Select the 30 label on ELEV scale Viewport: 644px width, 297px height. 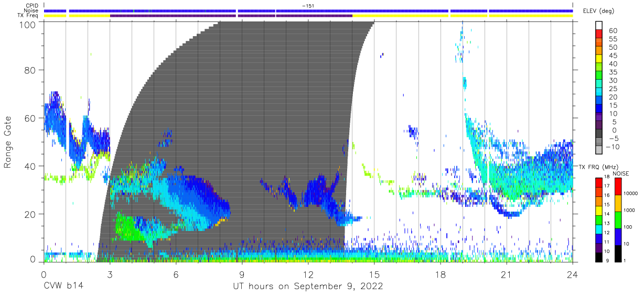pos(613,80)
